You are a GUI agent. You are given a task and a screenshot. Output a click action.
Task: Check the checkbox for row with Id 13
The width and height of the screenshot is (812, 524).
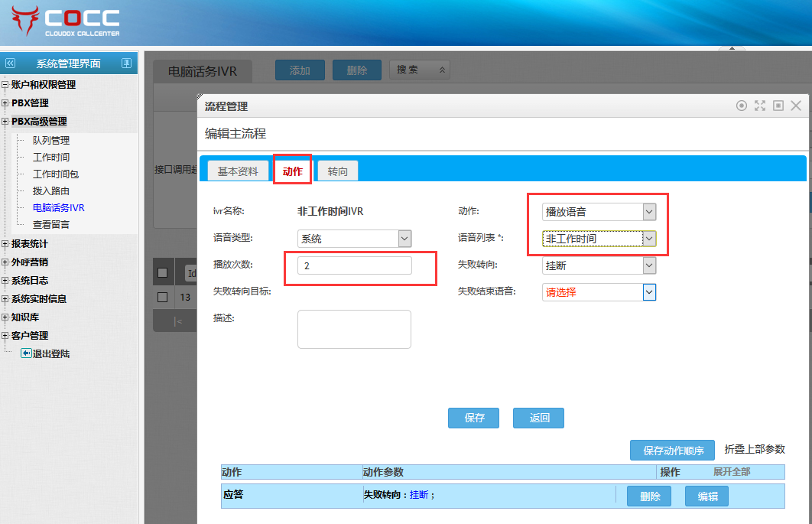pos(162,297)
